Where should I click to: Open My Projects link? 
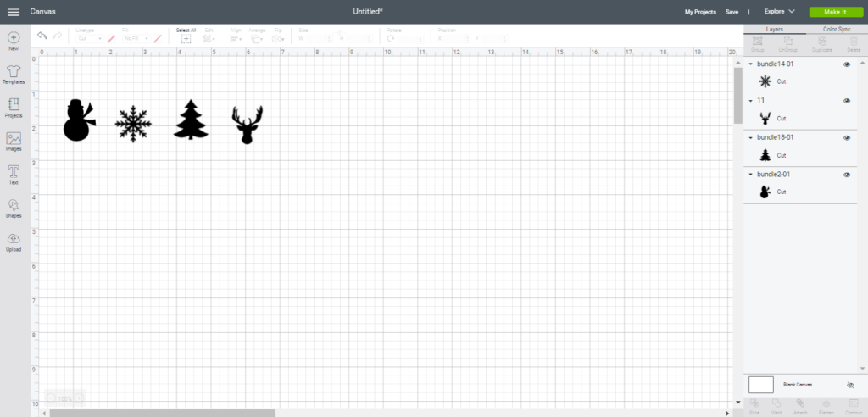coord(700,12)
